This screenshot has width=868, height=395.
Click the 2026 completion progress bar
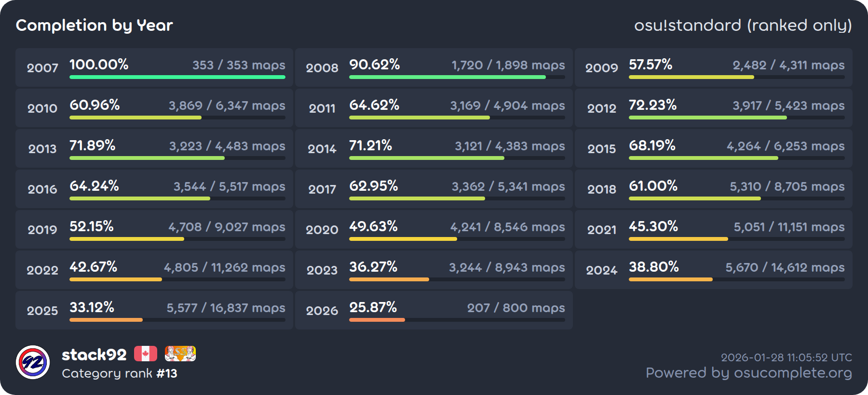(x=457, y=320)
